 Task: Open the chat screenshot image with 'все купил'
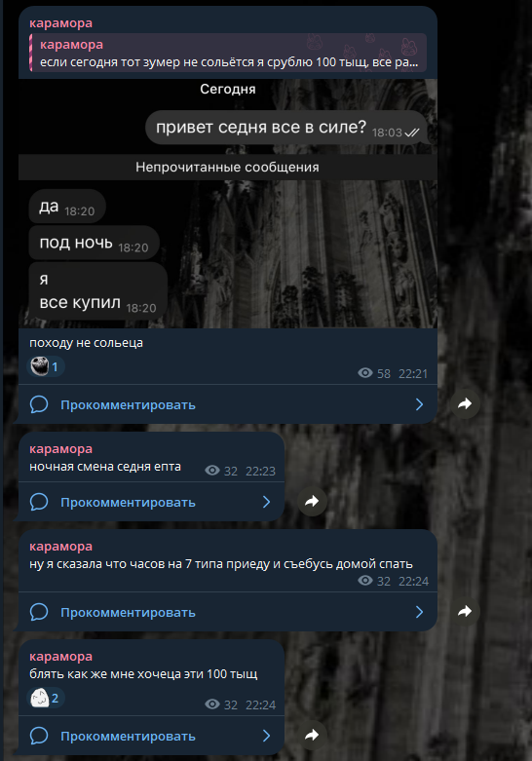point(228,204)
